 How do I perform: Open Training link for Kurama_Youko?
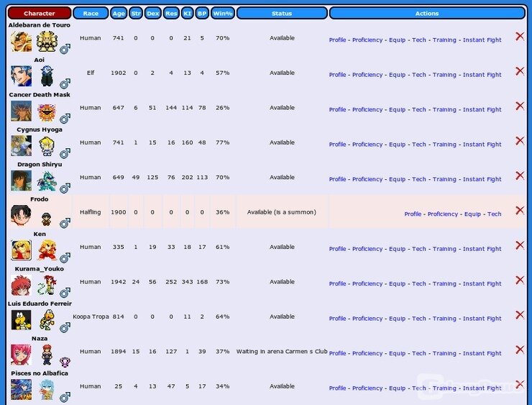444,284
